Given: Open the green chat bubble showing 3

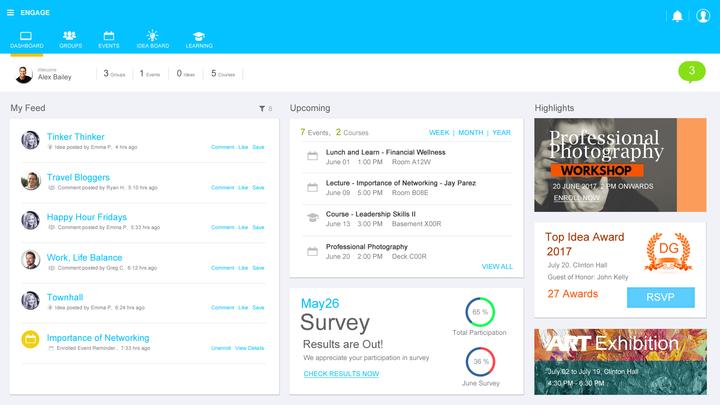Looking at the screenshot, I should (691, 71).
